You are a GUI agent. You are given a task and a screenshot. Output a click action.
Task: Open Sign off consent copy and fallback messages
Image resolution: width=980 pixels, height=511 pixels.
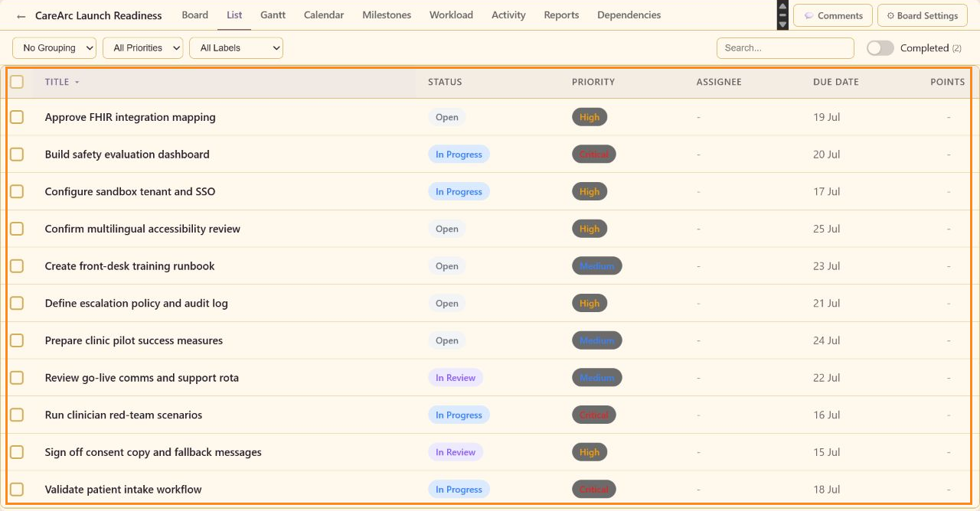pos(153,452)
